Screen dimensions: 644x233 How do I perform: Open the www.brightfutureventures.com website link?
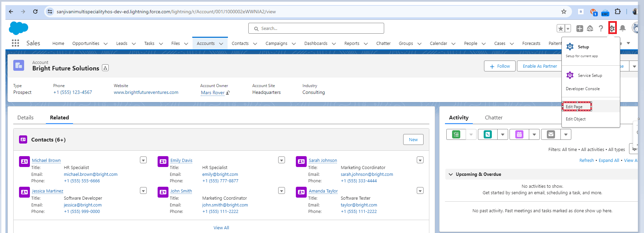146,92
